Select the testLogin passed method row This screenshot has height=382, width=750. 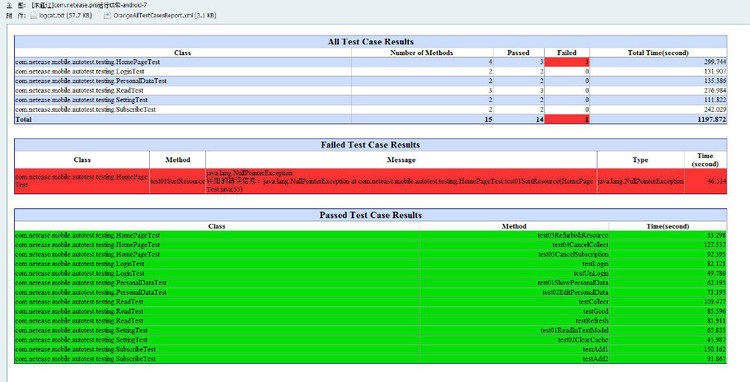click(371, 264)
